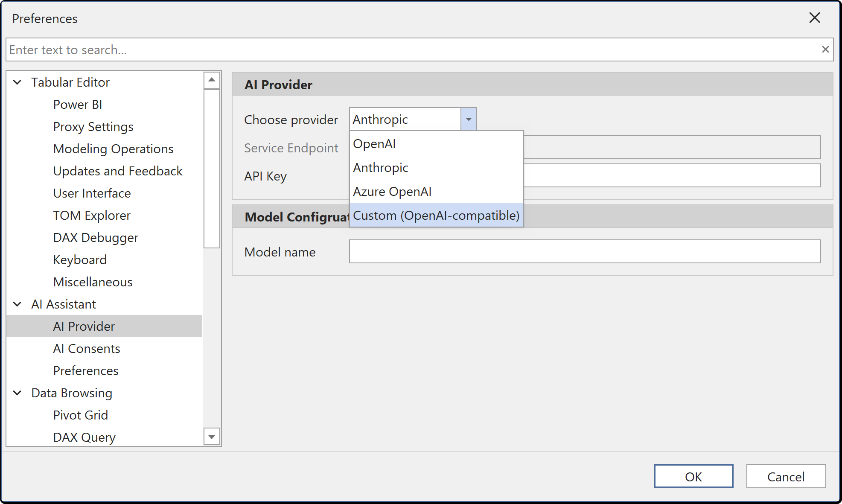This screenshot has width=842, height=504.
Task: Open the DAX Debugger settings
Action: 96,237
